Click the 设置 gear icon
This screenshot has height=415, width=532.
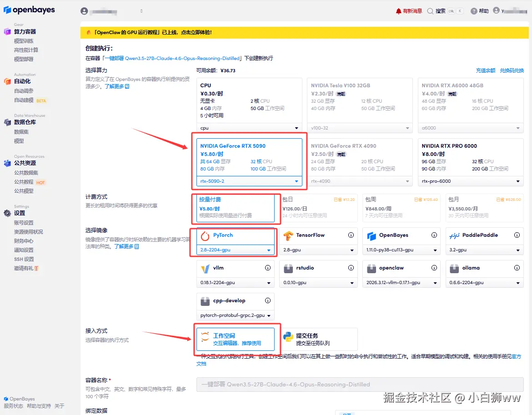pyautogui.click(x=7, y=213)
